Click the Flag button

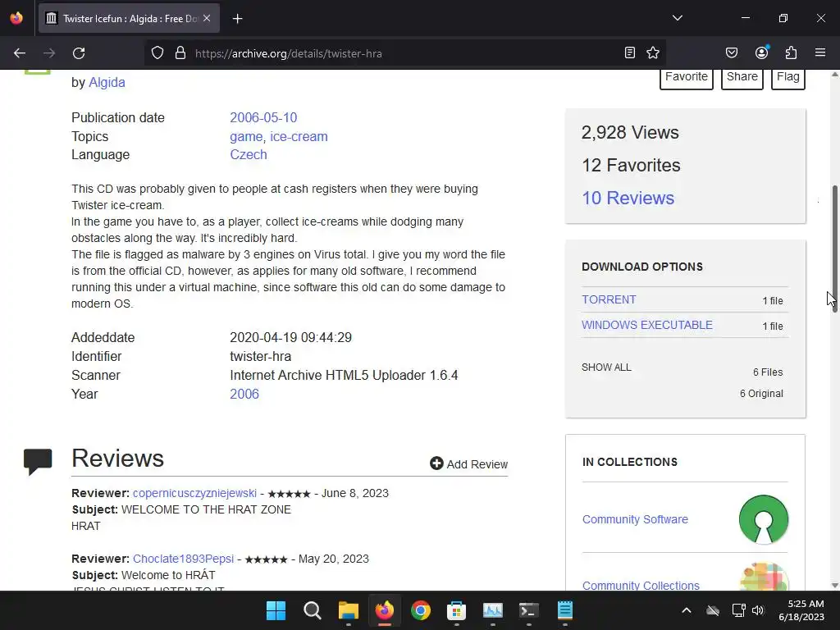(788, 78)
